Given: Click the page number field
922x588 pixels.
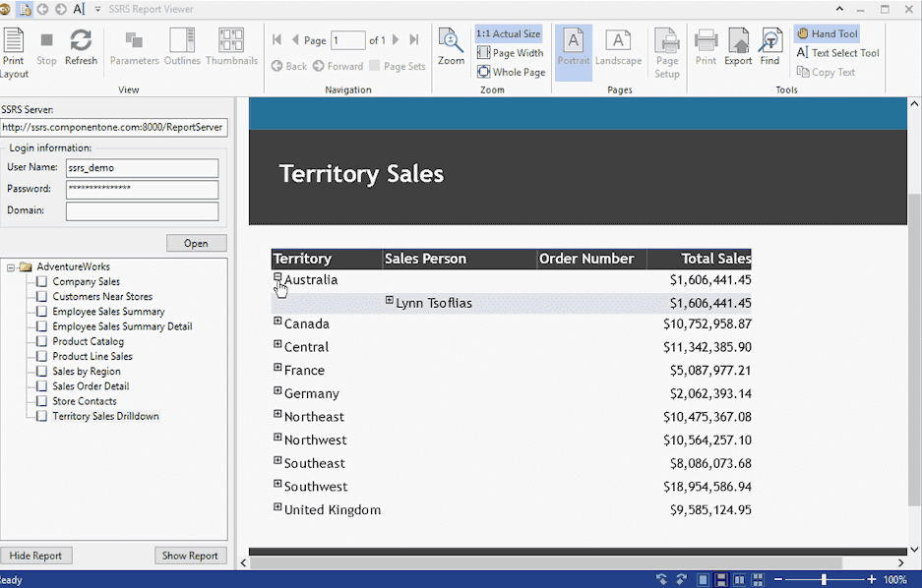Looking at the screenshot, I should (x=348, y=40).
